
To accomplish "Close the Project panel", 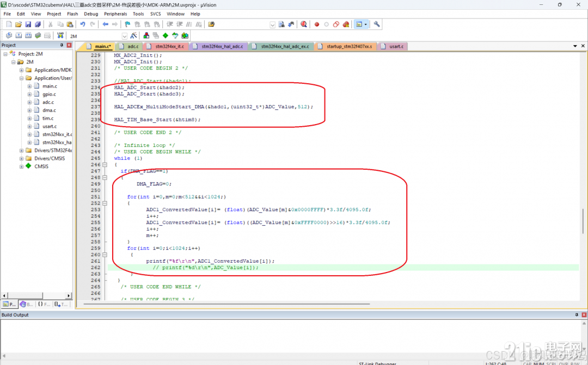I will [x=69, y=45].
